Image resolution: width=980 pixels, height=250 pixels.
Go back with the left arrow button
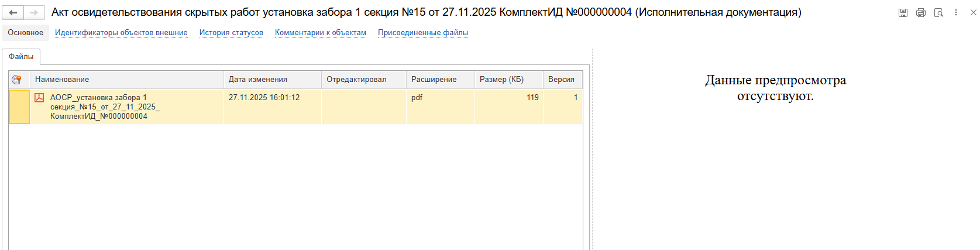click(x=13, y=12)
